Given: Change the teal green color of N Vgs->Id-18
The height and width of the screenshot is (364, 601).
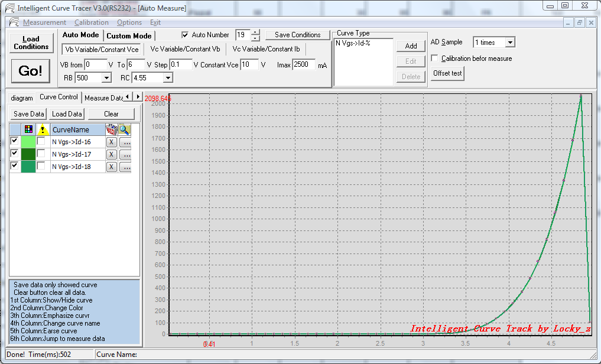Looking at the screenshot, I should tap(28, 167).
